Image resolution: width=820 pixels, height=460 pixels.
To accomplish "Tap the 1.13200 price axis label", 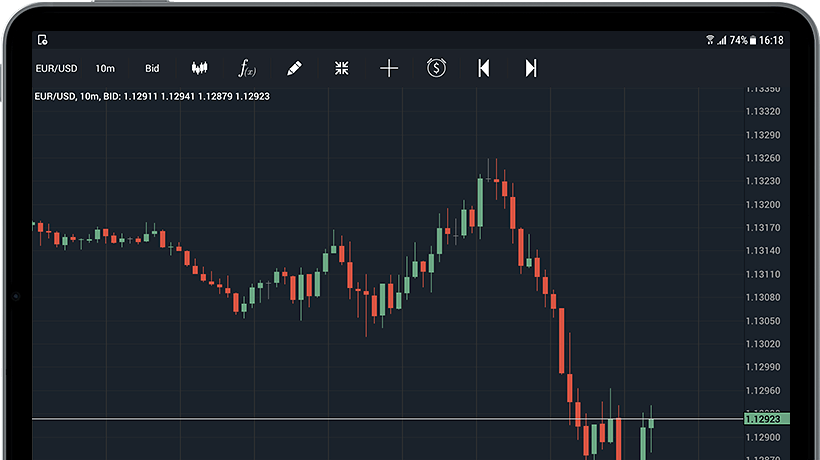I will click(763, 204).
